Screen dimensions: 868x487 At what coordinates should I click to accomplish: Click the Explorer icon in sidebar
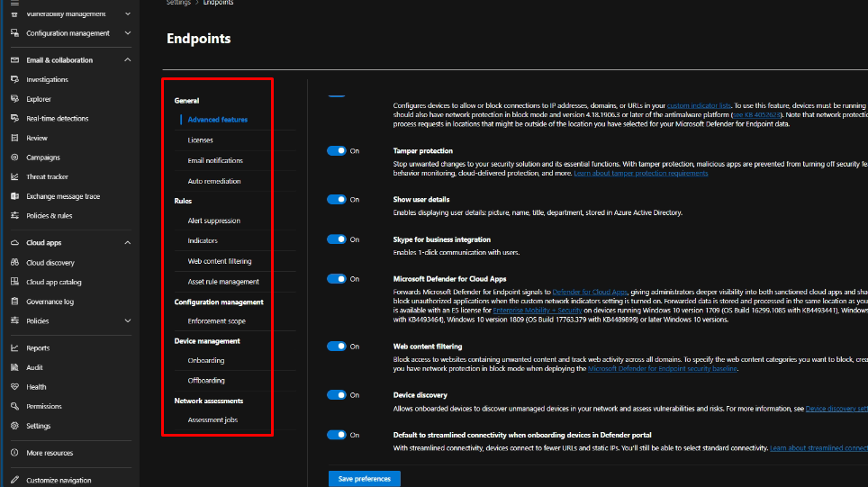click(15, 99)
